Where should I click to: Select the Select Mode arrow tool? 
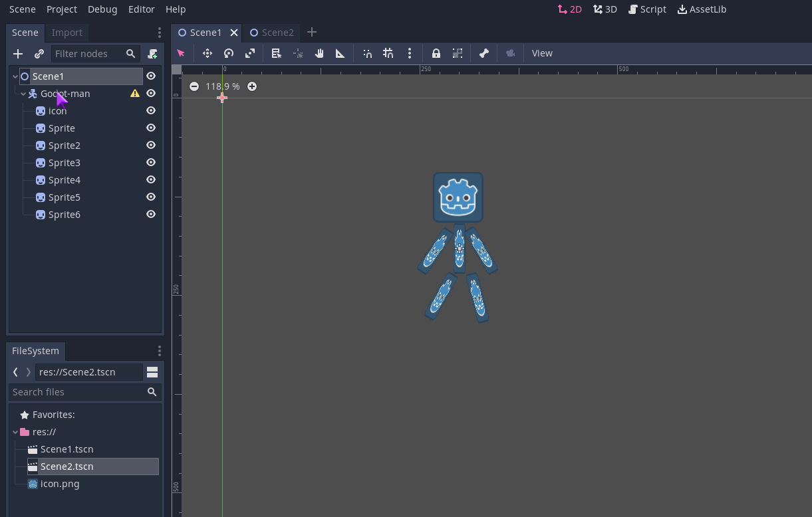[181, 53]
